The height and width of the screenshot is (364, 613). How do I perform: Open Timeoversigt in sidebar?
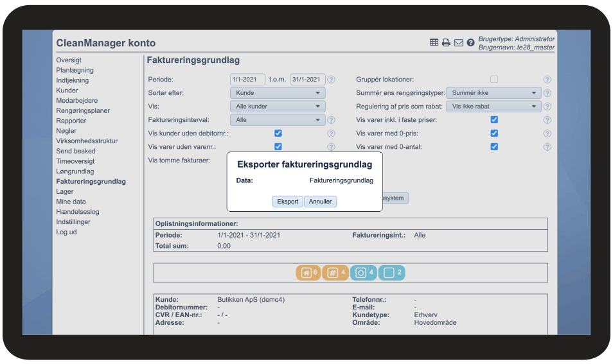(75, 161)
